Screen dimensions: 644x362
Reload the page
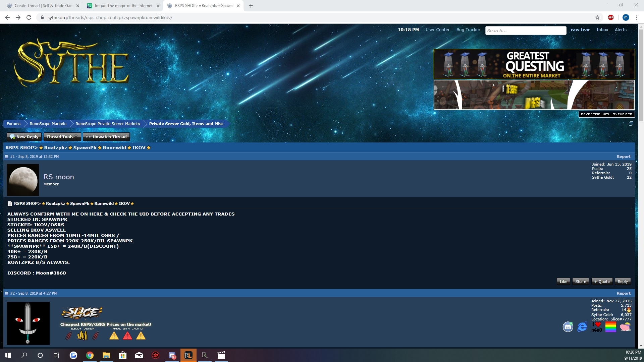(29, 17)
